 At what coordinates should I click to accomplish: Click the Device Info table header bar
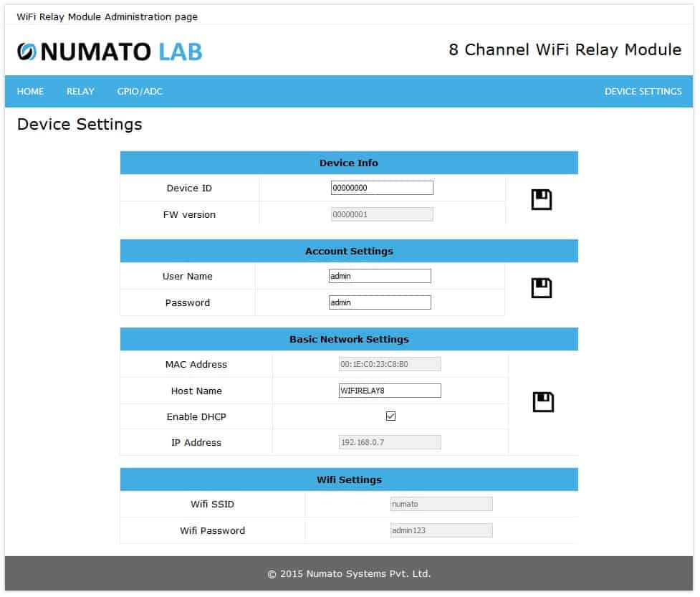pos(349,163)
